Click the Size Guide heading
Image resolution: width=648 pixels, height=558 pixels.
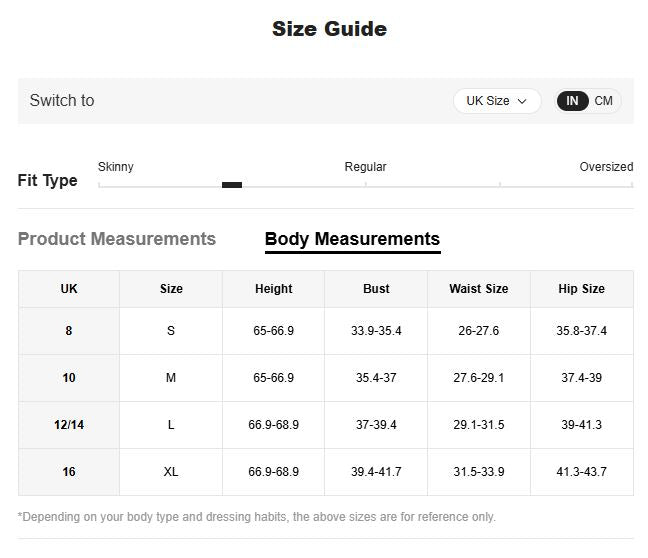click(x=329, y=29)
